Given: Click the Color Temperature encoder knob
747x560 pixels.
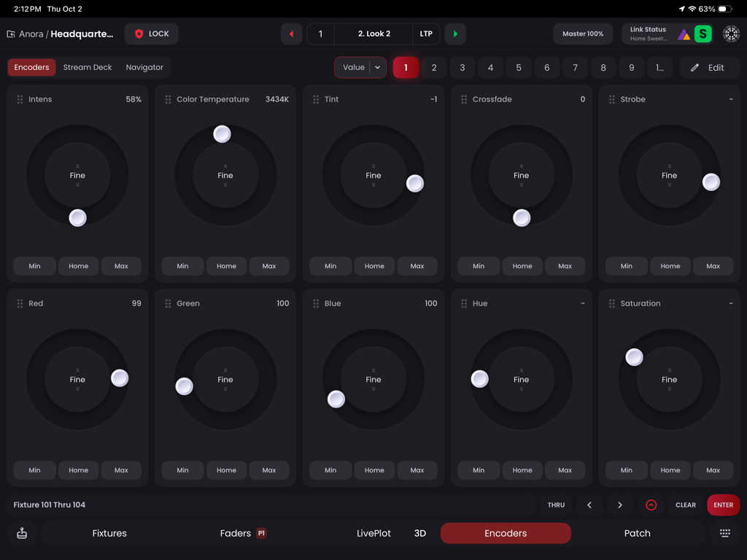Looking at the screenshot, I should coord(222,133).
